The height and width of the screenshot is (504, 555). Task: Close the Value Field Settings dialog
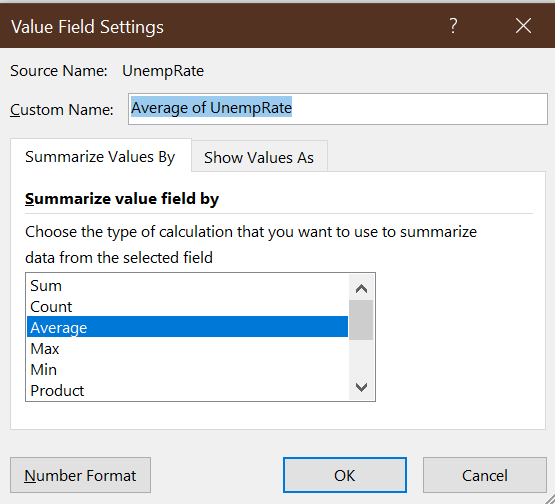523,26
